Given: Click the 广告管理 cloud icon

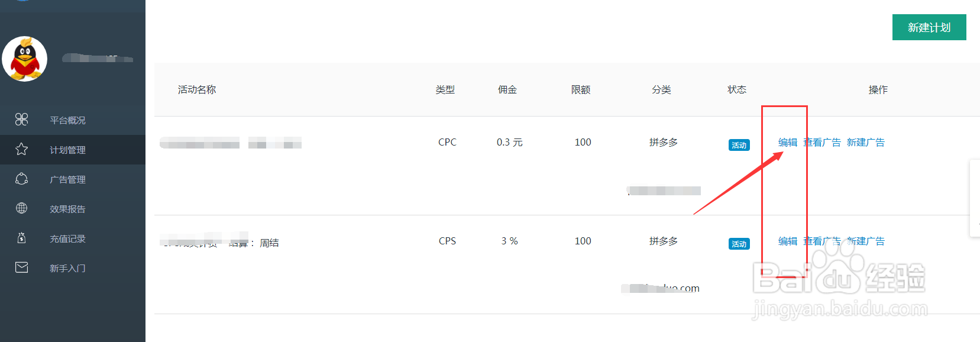Looking at the screenshot, I should [21, 179].
